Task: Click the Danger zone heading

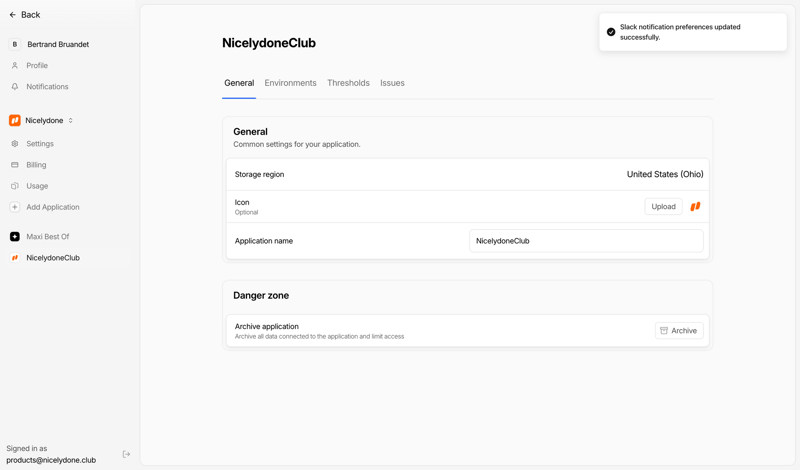Action: pos(261,295)
